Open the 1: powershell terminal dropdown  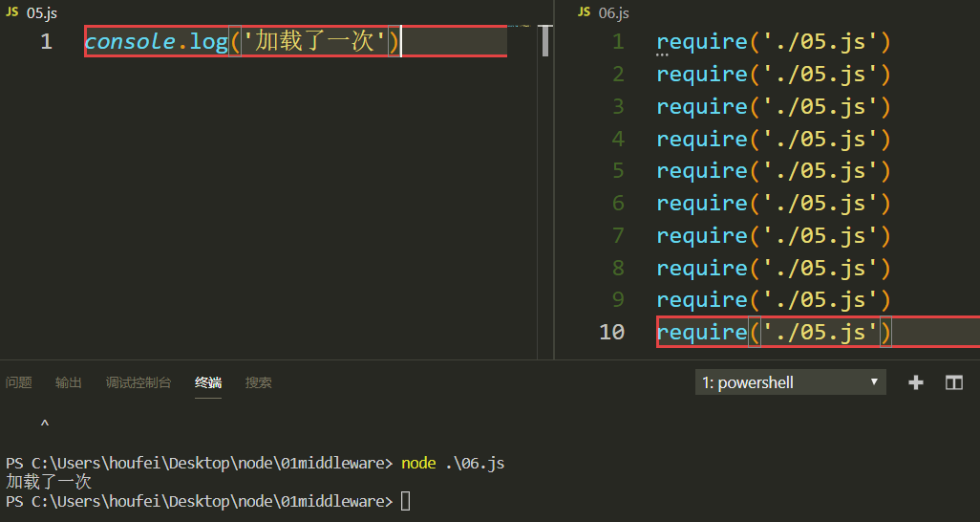click(791, 382)
